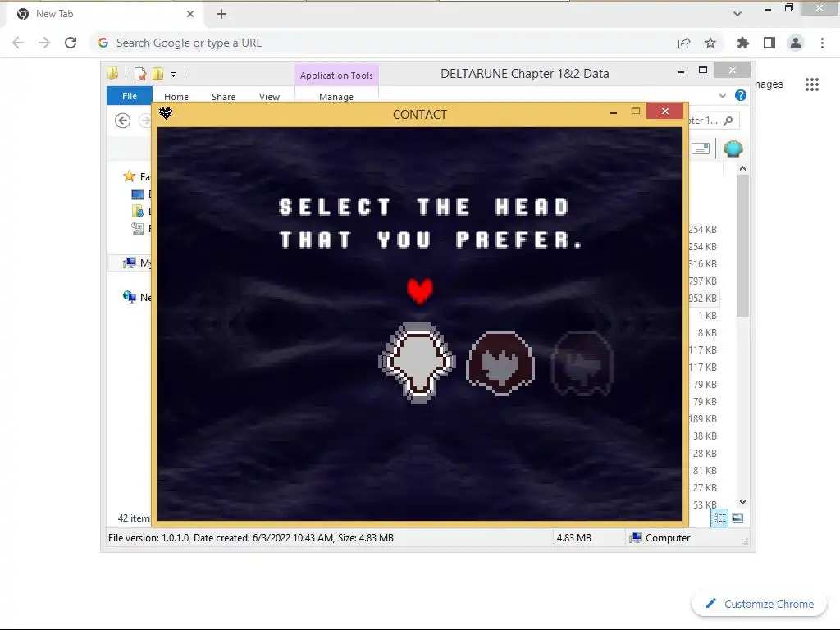
Task: Click the 952 KB file size cell
Action: pos(703,299)
